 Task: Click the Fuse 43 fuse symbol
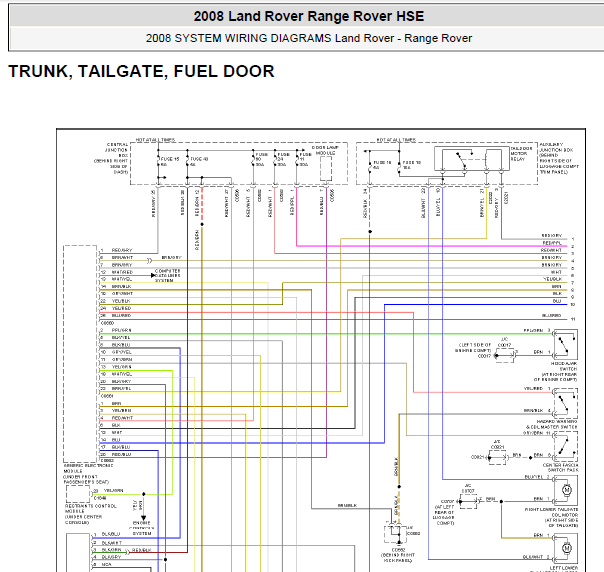(188, 161)
